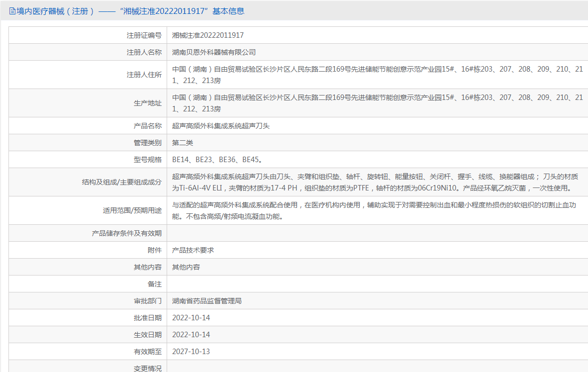Viewport: 588px width, 372px height.
Task: Open the '其他内容' value link
Action: point(186,267)
